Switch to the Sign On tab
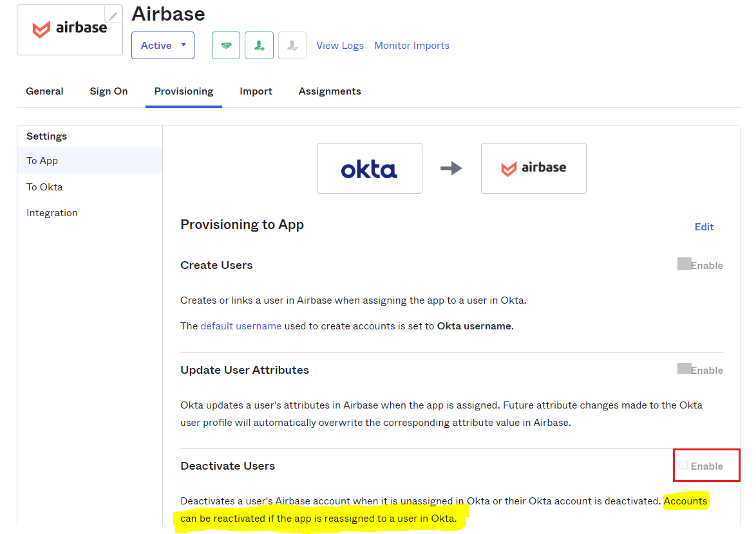 coord(109,91)
